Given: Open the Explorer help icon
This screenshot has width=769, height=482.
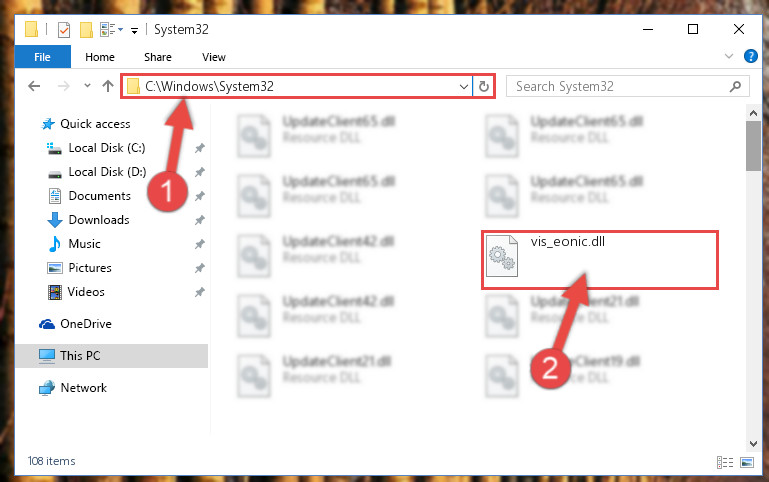Looking at the screenshot, I should click(750, 56).
